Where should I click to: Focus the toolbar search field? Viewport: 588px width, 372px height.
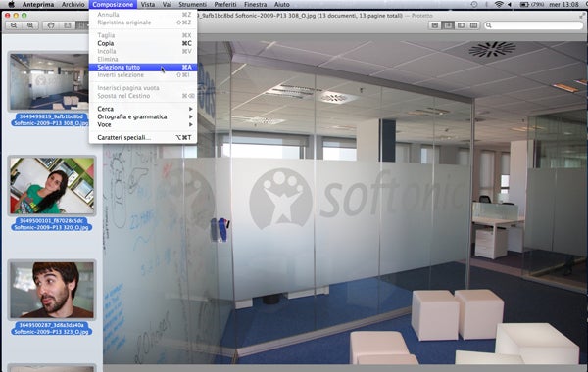click(x=534, y=25)
